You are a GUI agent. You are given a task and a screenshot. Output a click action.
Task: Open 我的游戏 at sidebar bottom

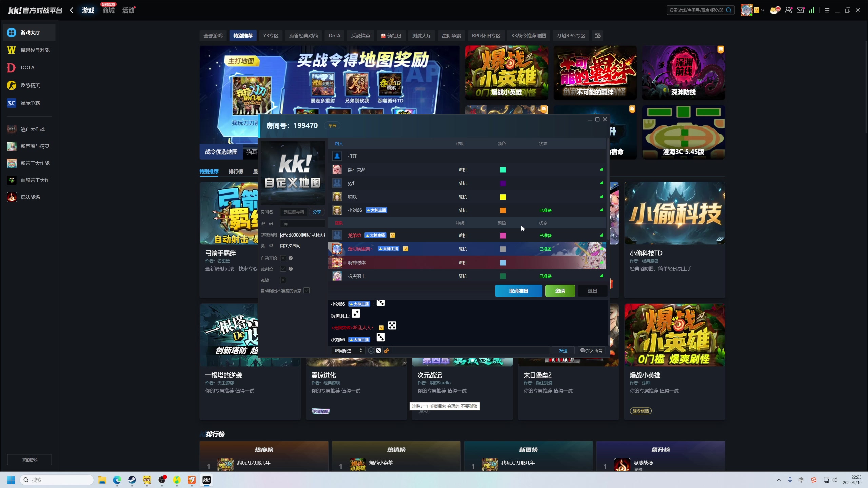point(29,460)
